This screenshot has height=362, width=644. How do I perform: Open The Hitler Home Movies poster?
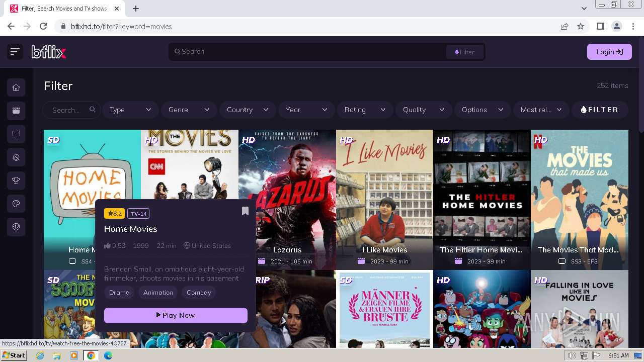[x=482, y=200]
